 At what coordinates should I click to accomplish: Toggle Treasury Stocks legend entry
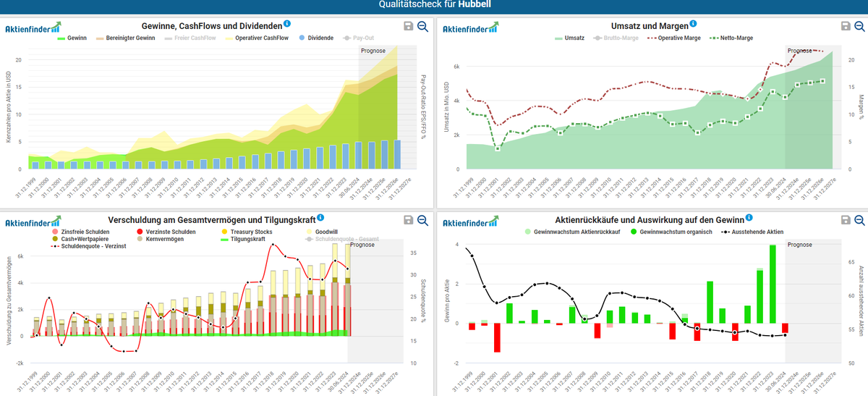click(246, 231)
